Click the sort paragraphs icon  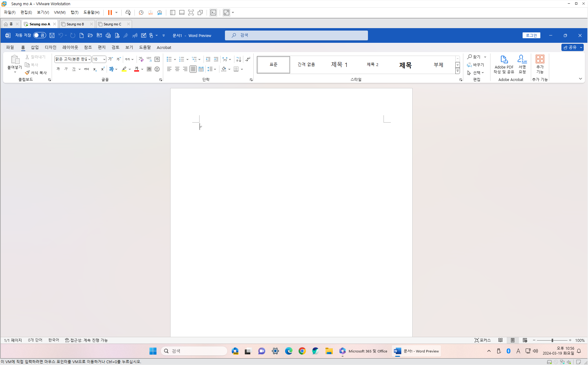(x=239, y=59)
